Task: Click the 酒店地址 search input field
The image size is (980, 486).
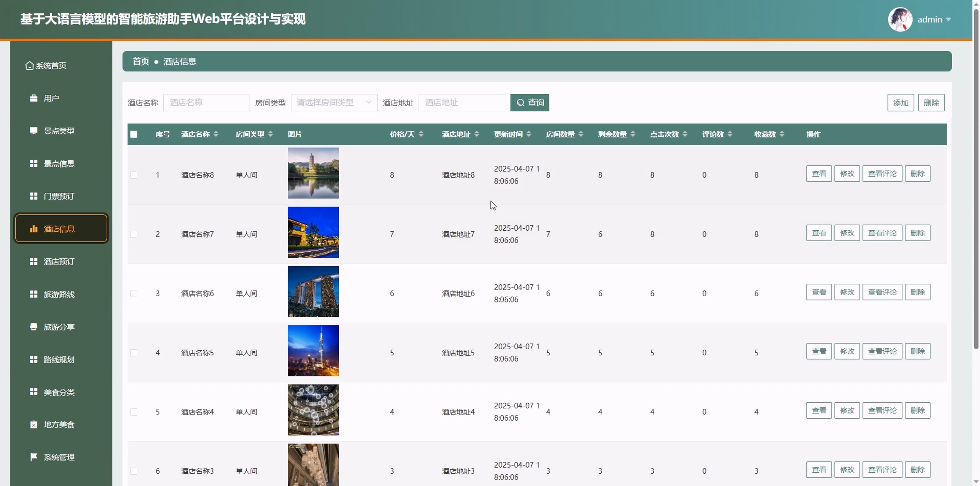Action: (x=461, y=103)
